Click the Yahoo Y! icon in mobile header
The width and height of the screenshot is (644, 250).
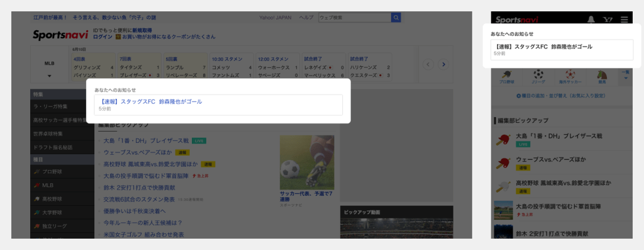coord(608,20)
